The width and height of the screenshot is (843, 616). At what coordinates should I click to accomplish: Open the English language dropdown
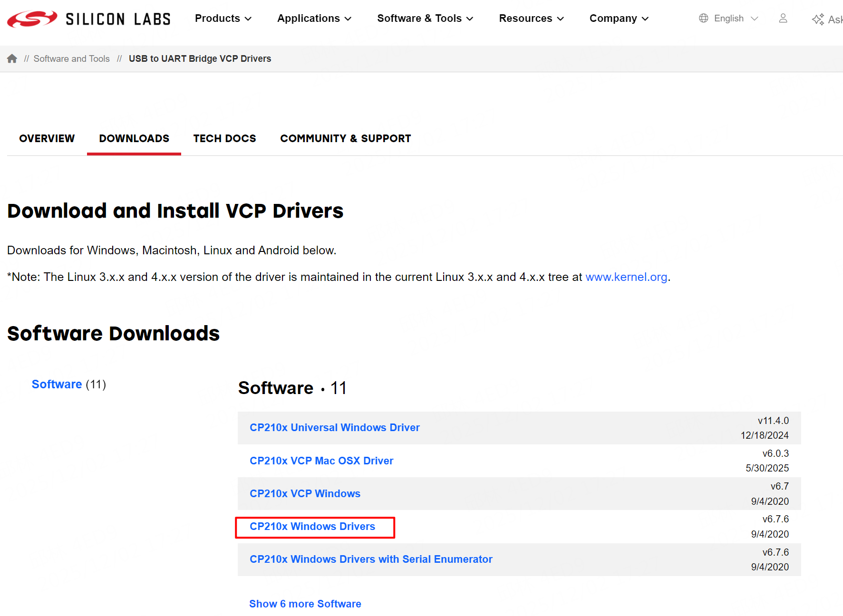[x=736, y=19]
